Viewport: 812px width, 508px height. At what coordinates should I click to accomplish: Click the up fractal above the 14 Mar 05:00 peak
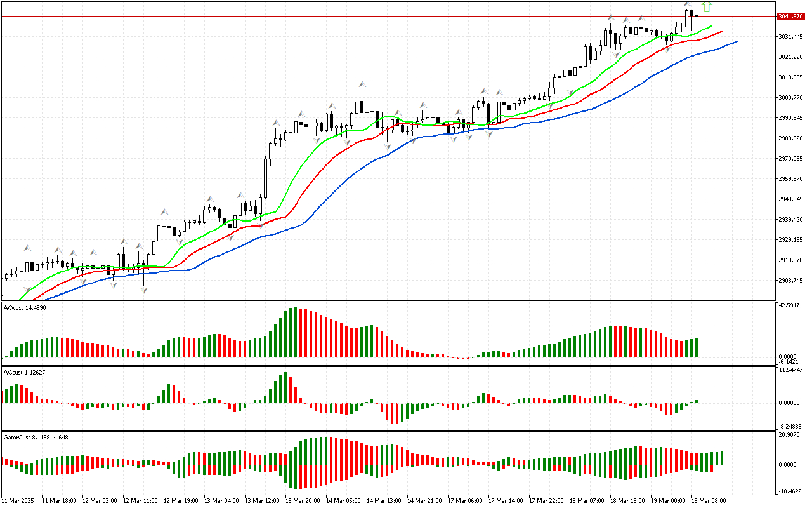362,84
